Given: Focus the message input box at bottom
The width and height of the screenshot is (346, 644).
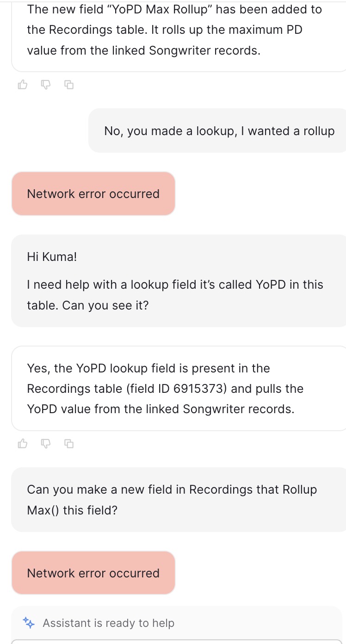Looking at the screenshot, I should coord(178,641).
